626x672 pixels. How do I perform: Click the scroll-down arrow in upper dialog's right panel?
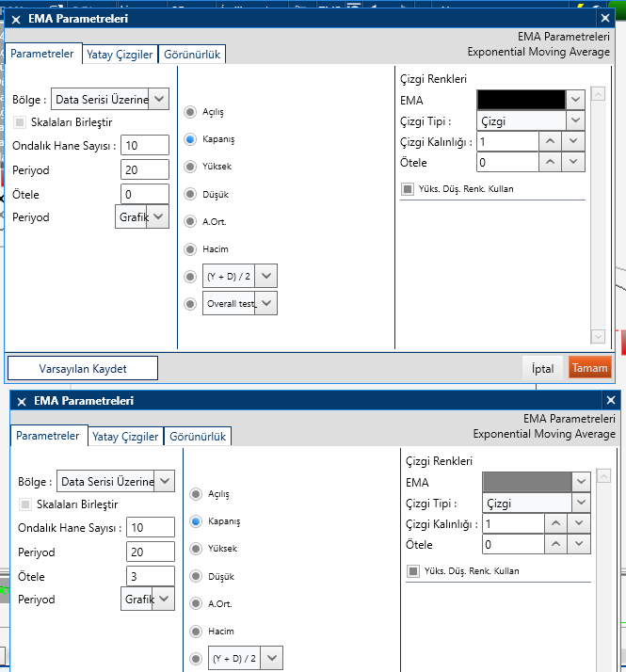pos(597,337)
